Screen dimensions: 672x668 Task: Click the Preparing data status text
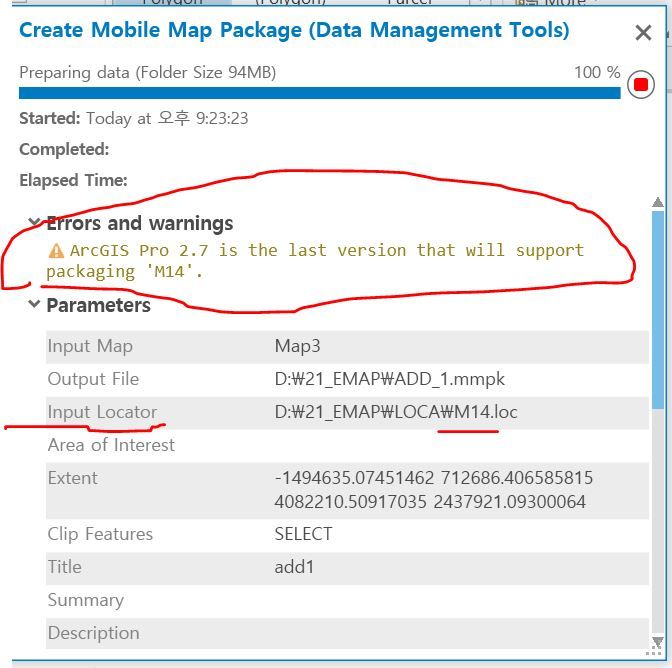click(x=147, y=73)
